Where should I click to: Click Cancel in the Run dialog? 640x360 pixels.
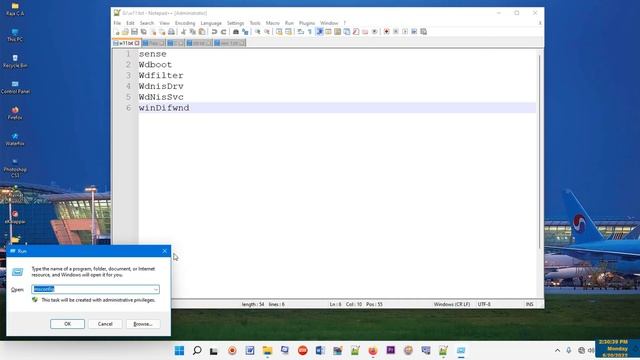click(x=105, y=324)
